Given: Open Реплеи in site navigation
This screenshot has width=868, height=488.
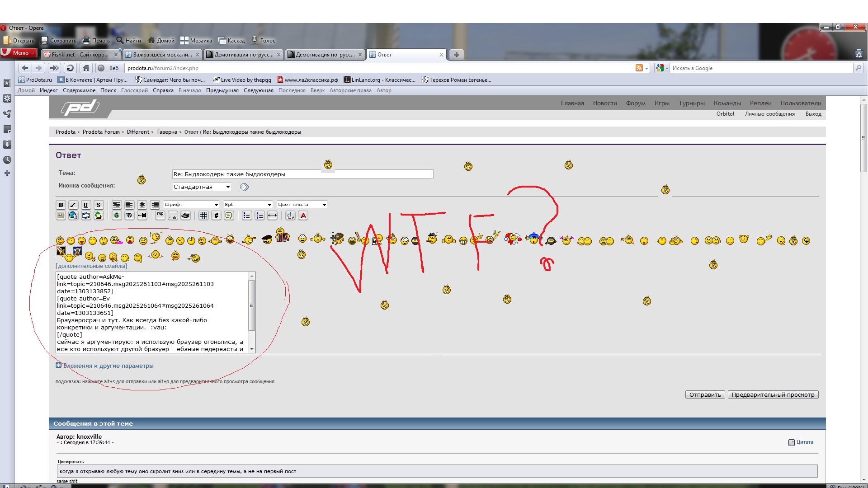Looking at the screenshot, I should coord(761,103).
